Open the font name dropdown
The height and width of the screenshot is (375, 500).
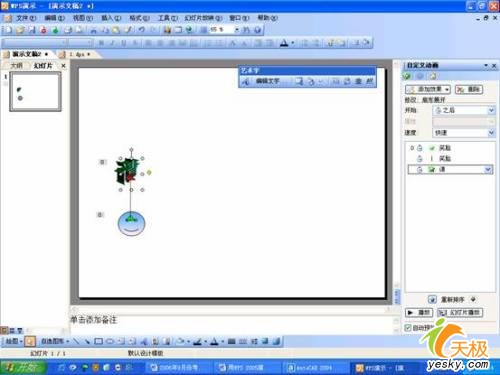click(x=63, y=43)
